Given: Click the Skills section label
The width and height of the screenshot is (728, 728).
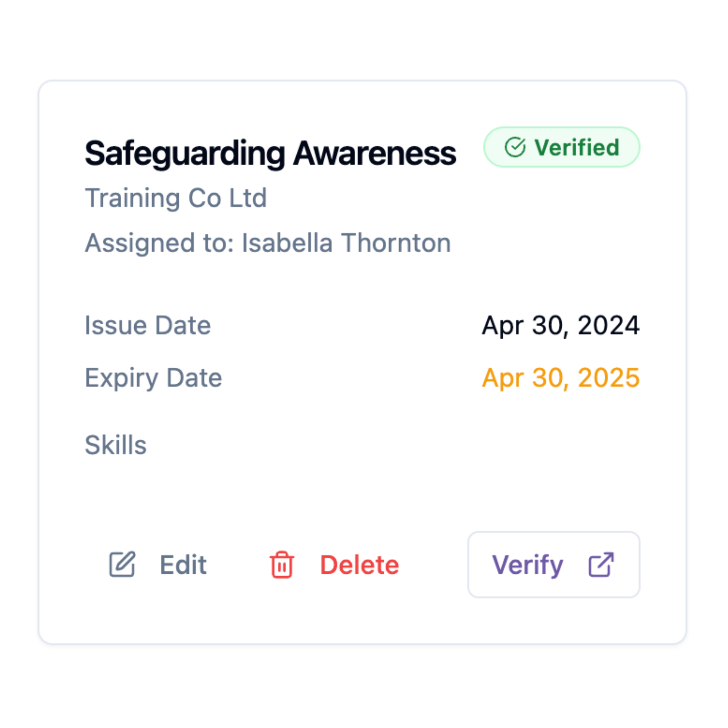Looking at the screenshot, I should [x=116, y=445].
